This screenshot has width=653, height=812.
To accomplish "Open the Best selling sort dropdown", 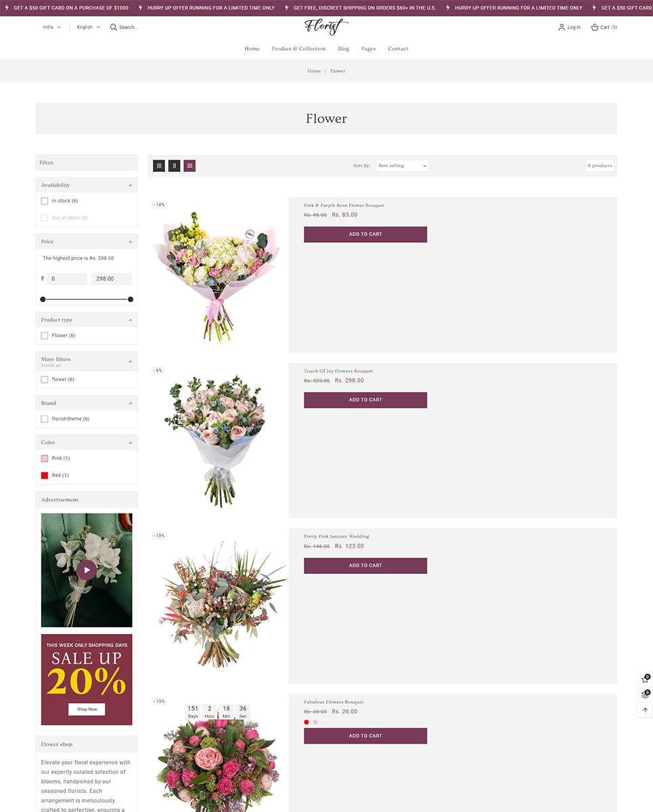I will 402,166.
